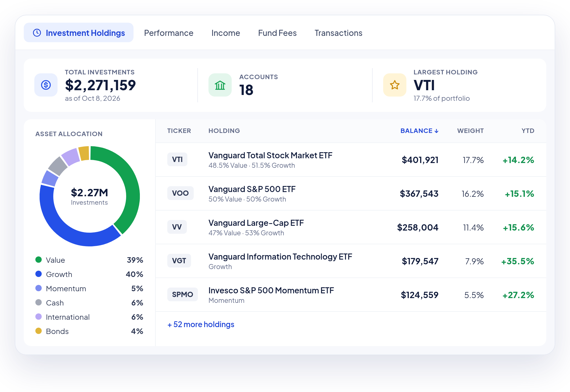Click the +35.5% YTD value

[517, 261]
